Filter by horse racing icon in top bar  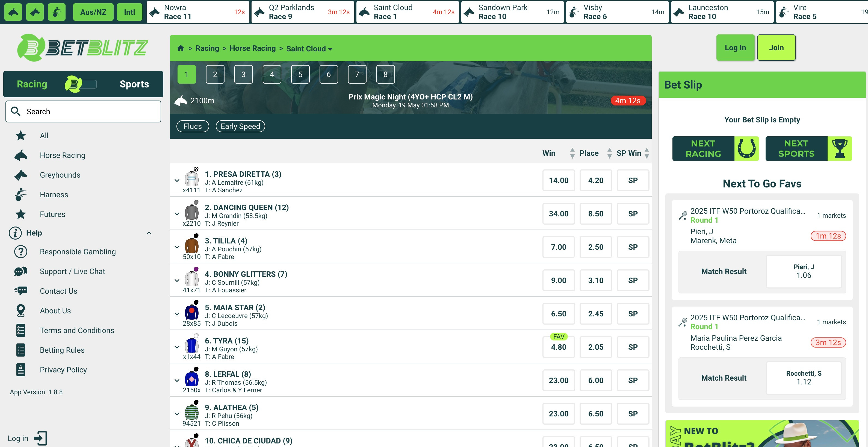(x=13, y=12)
